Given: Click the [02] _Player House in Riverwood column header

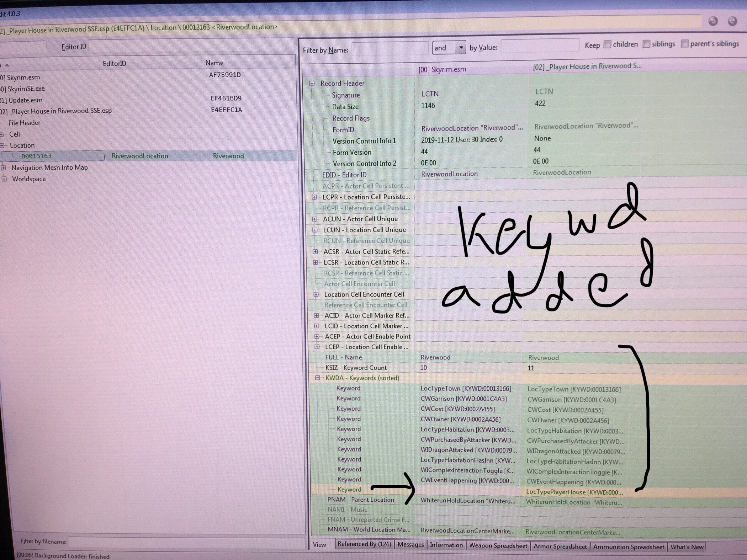Looking at the screenshot, I should [x=587, y=66].
